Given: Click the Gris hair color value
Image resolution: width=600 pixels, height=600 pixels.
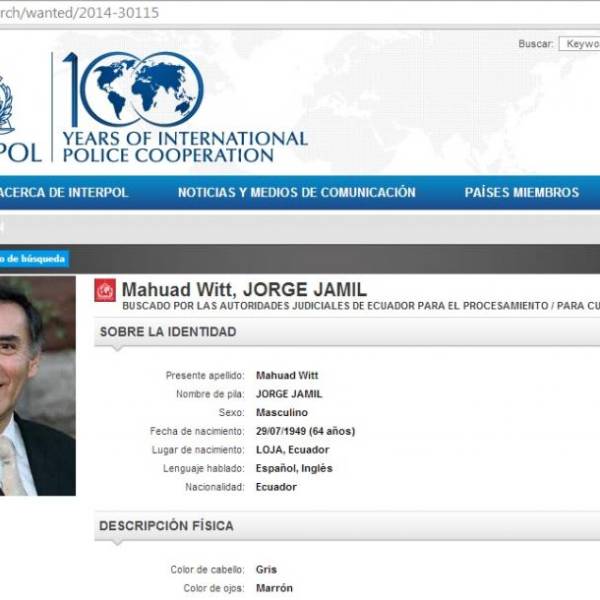Looking at the screenshot, I should (x=266, y=570).
